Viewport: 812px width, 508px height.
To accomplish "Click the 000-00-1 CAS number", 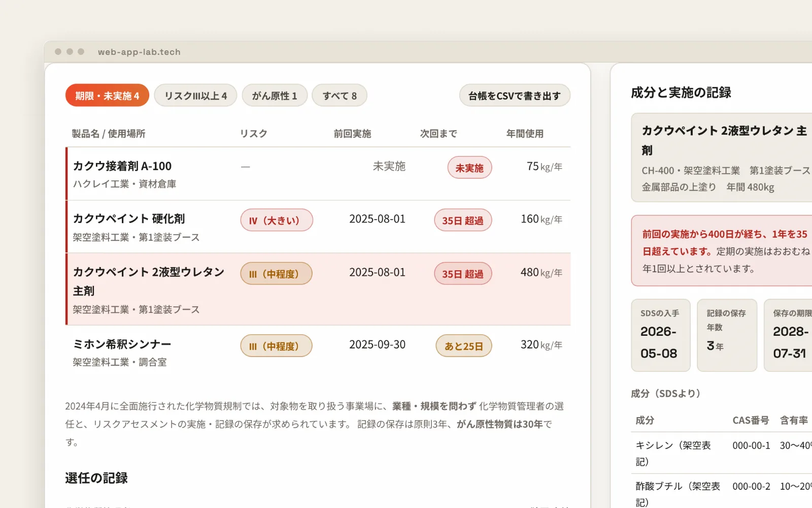I will tap(751, 446).
